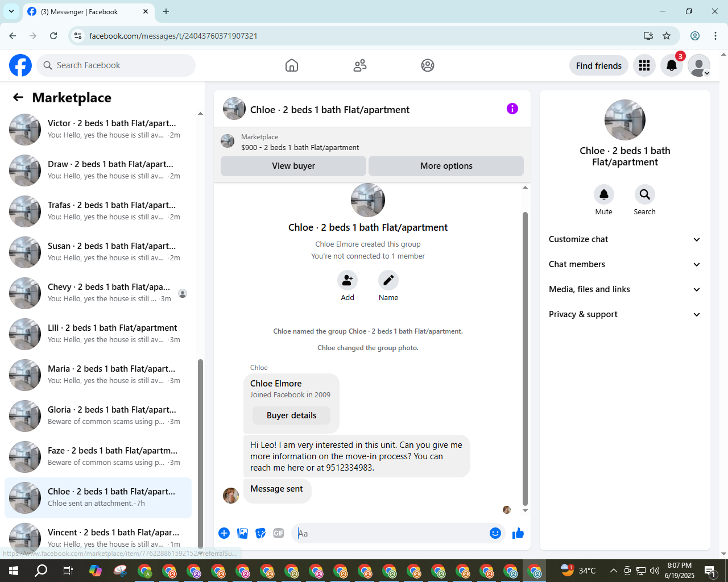Open the emoji picker smiley icon
This screenshot has height=582, width=728.
point(495,533)
